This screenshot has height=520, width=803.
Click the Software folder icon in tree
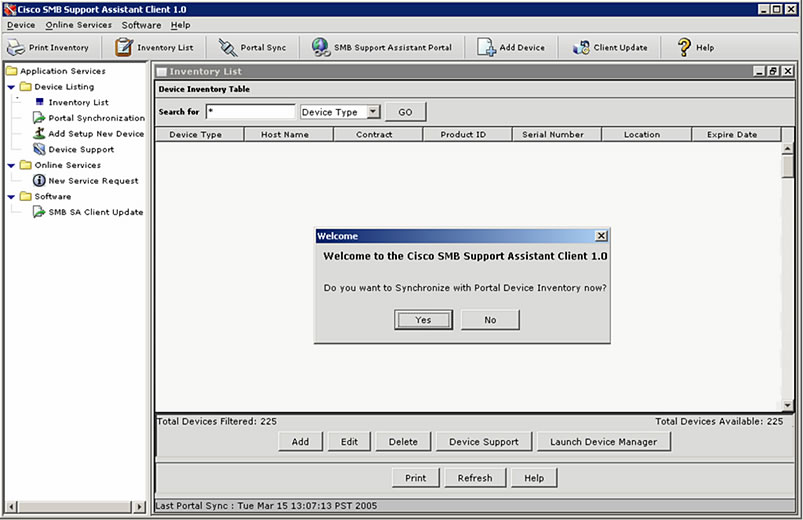pos(26,196)
